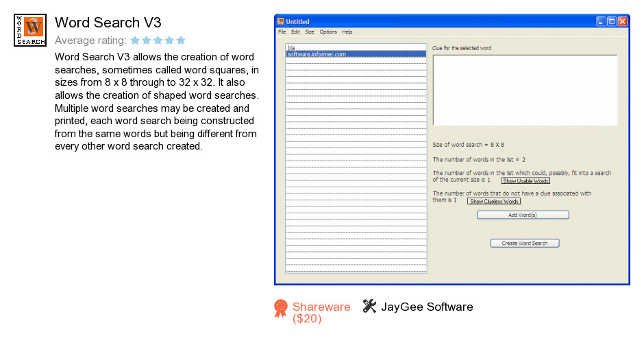Screen dimensions: 644x343
Task: Open the Edit menu
Action: (295, 32)
